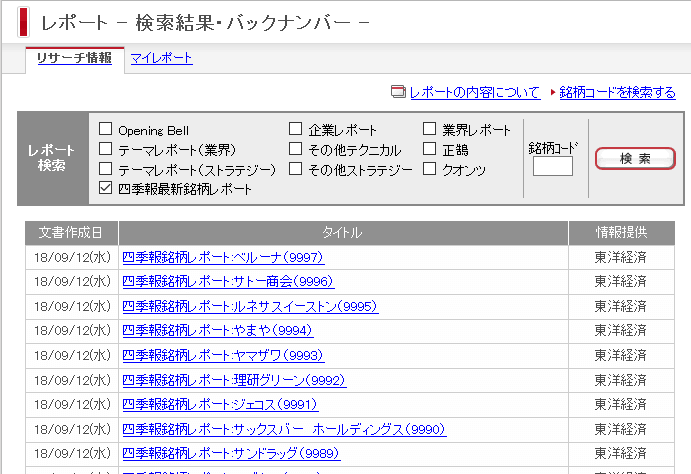Open the レポートの内容について link
This screenshot has width=691, height=474.
[474, 93]
